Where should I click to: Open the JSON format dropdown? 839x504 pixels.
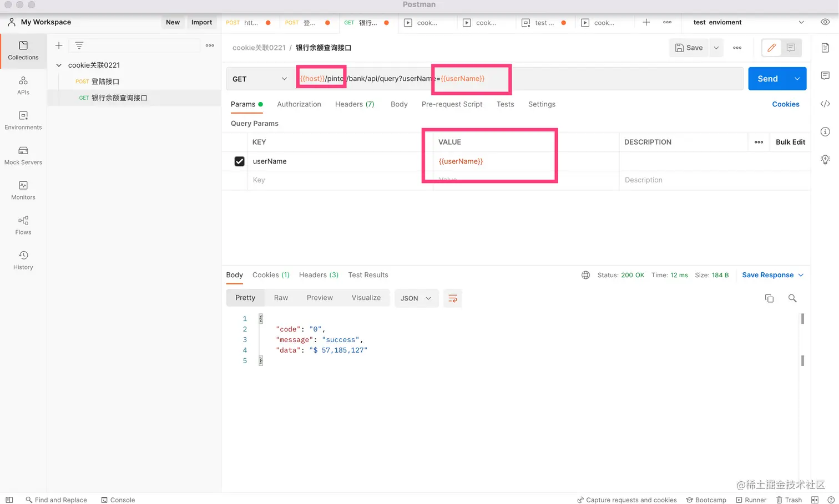pyautogui.click(x=416, y=298)
